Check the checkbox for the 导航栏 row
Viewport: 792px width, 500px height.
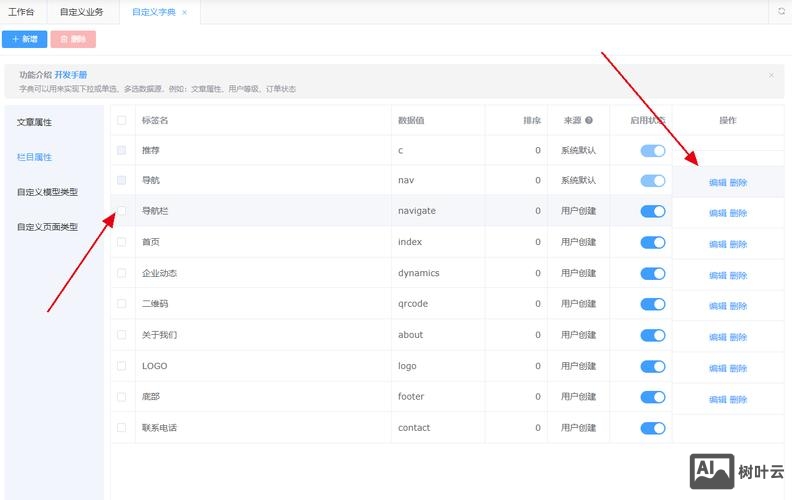pyautogui.click(x=122, y=211)
